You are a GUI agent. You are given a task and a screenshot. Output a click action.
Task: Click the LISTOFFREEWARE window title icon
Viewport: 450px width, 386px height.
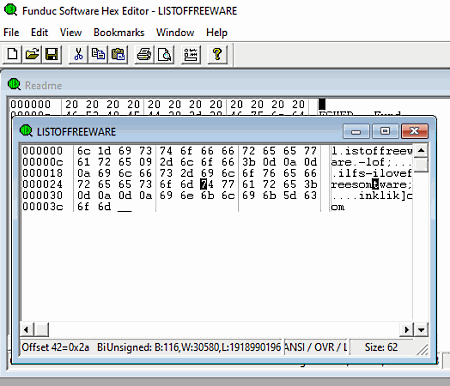click(26, 131)
